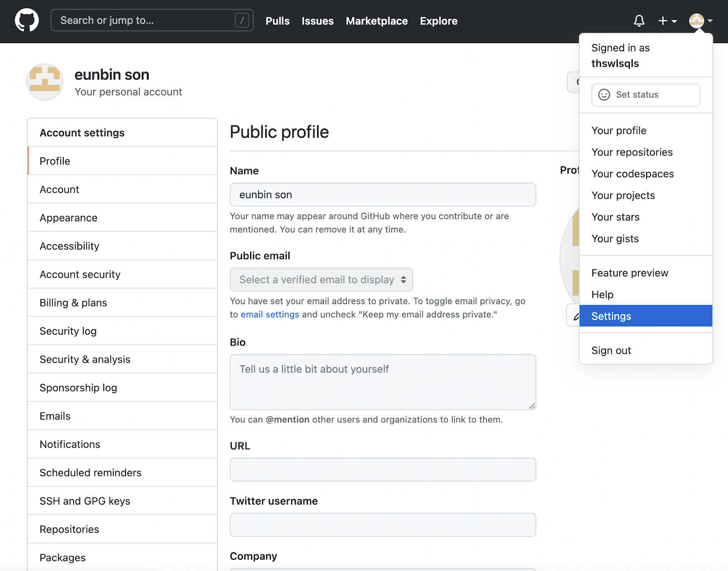Open Account security settings

click(x=122, y=275)
